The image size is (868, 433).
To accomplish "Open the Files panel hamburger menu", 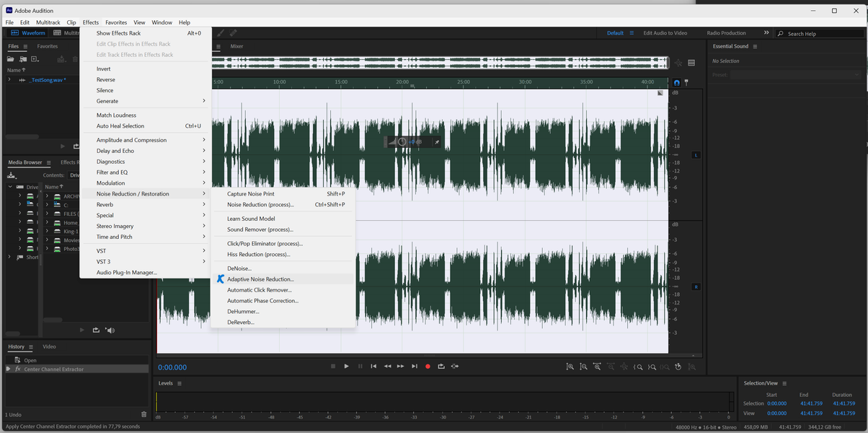I will [x=25, y=46].
